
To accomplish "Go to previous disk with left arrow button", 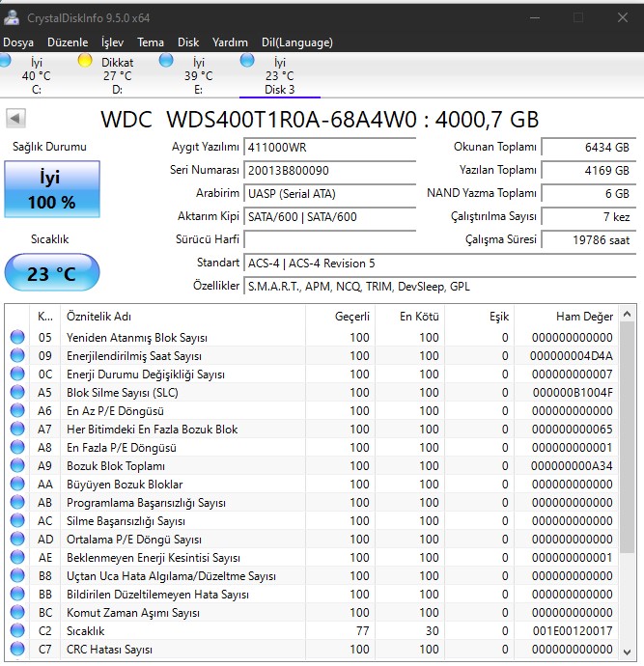I will (15, 118).
